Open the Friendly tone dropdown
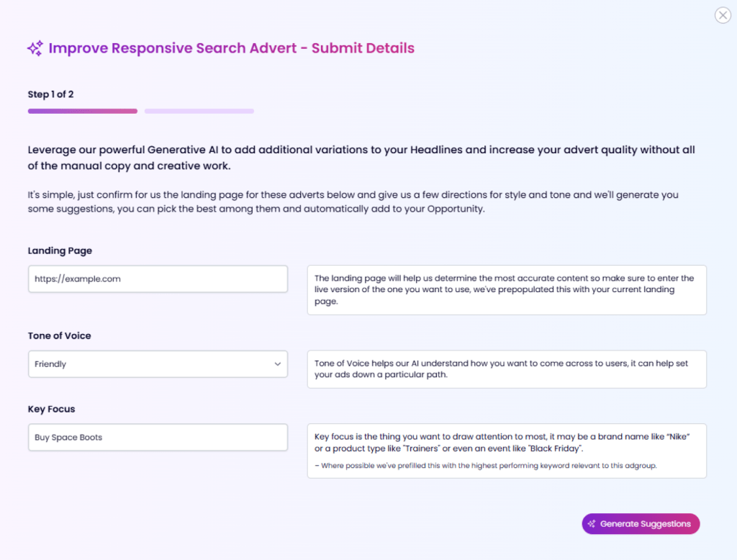737x560 pixels. 158,364
